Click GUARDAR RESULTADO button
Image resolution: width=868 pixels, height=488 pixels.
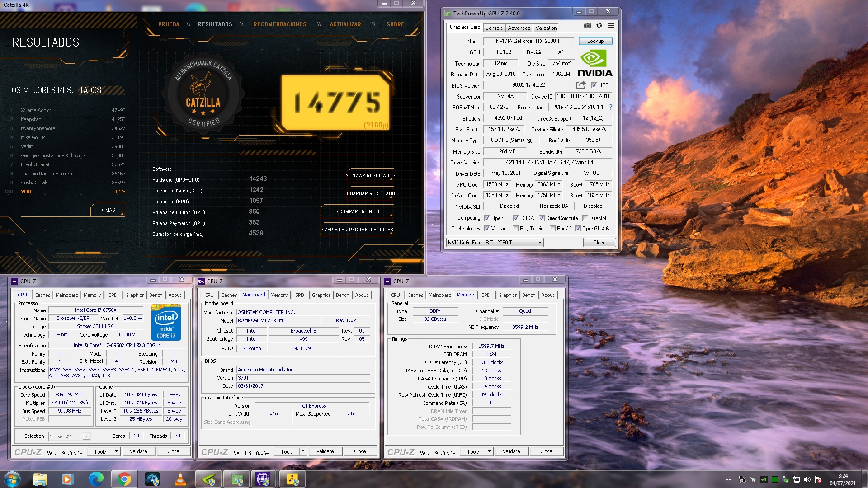pos(370,193)
